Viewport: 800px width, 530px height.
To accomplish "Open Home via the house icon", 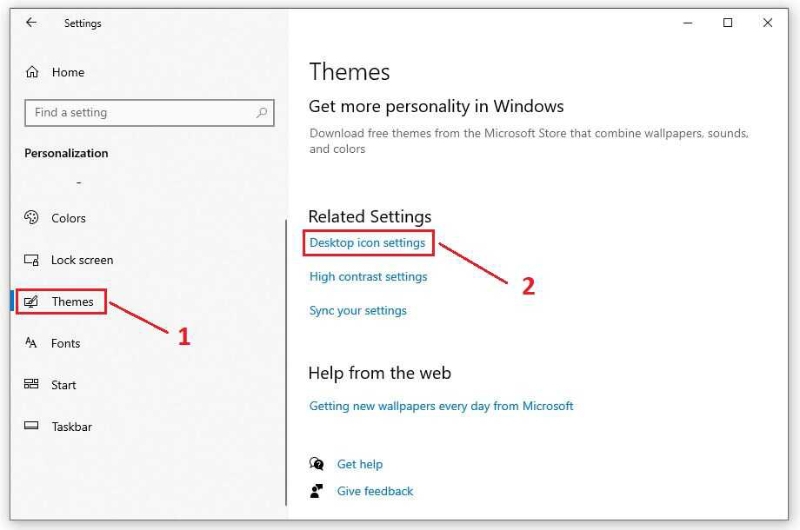I will (32, 72).
